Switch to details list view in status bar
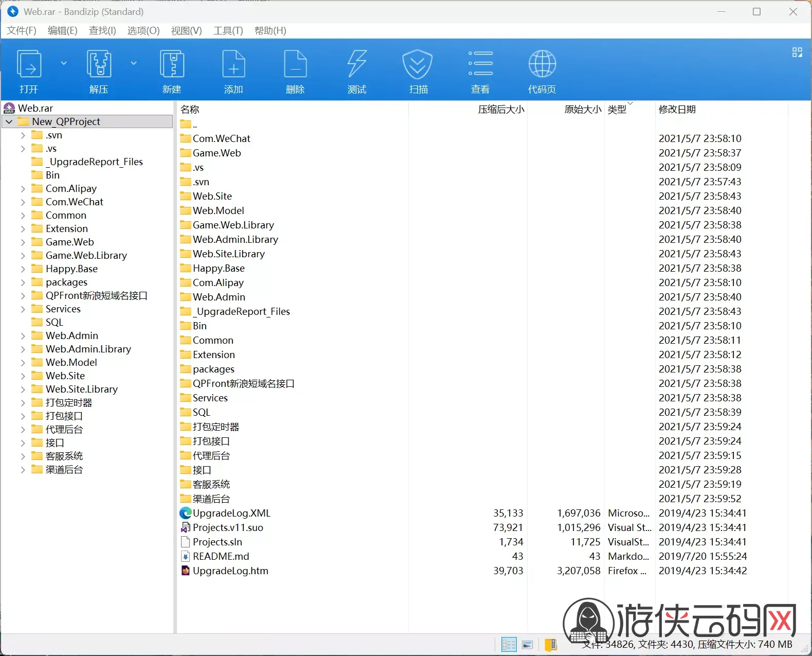This screenshot has height=656, width=812. tap(509, 644)
